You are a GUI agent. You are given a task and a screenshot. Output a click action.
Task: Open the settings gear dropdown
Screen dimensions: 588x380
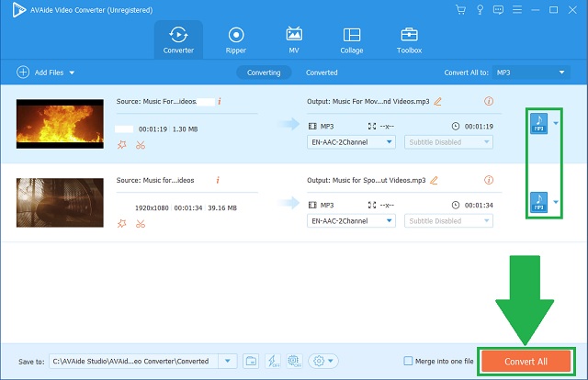tap(323, 362)
